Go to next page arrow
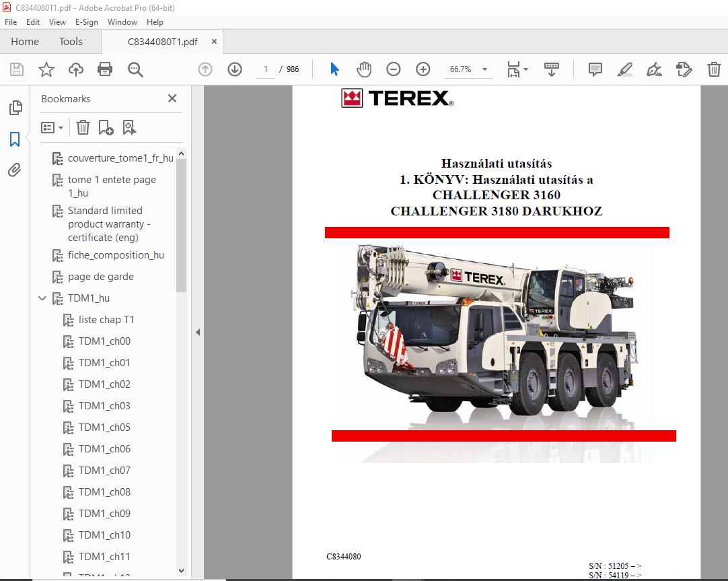This screenshot has width=728, height=581. [235, 69]
